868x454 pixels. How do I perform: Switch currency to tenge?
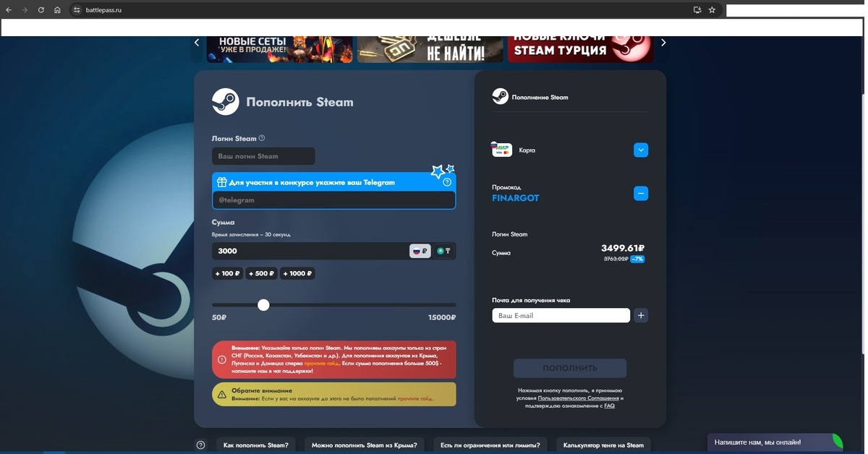pyautogui.click(x=444, y=251)
